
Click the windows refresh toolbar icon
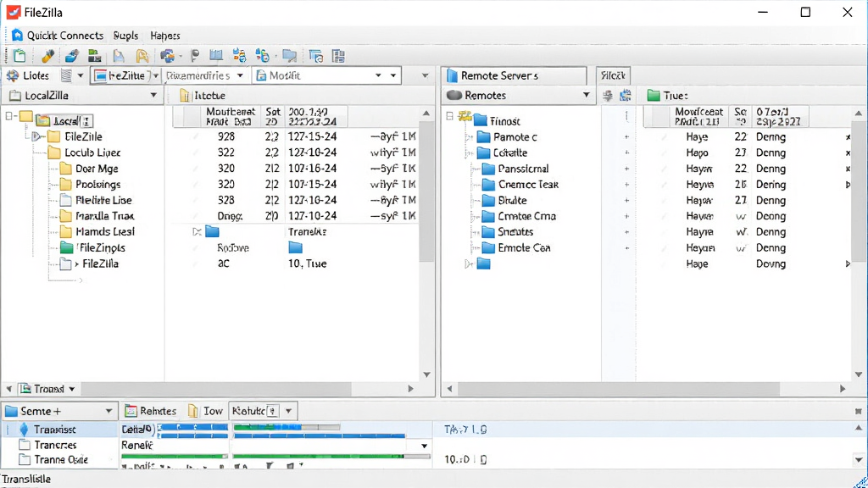316,55
